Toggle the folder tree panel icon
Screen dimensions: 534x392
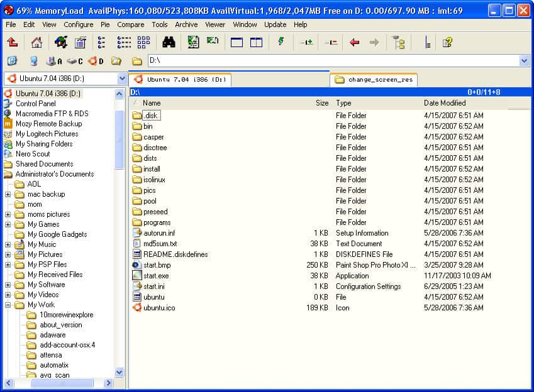[x=398, y=43]
